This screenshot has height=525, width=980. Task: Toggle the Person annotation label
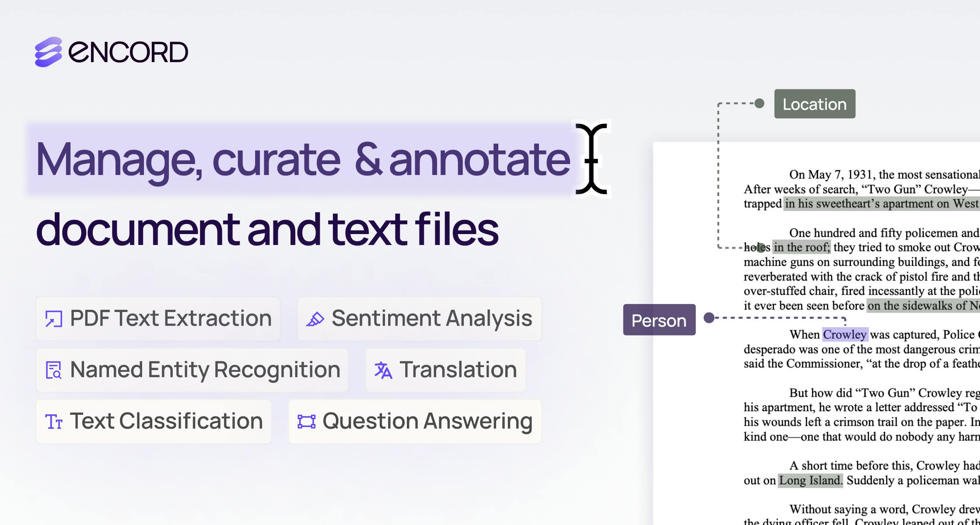coord(657,319)
